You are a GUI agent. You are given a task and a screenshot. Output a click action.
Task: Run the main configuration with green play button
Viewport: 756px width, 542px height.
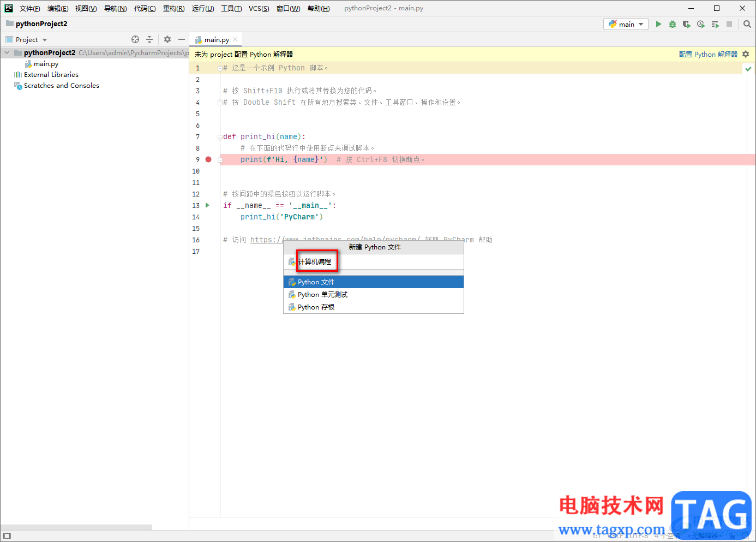(x=658, y=24)
